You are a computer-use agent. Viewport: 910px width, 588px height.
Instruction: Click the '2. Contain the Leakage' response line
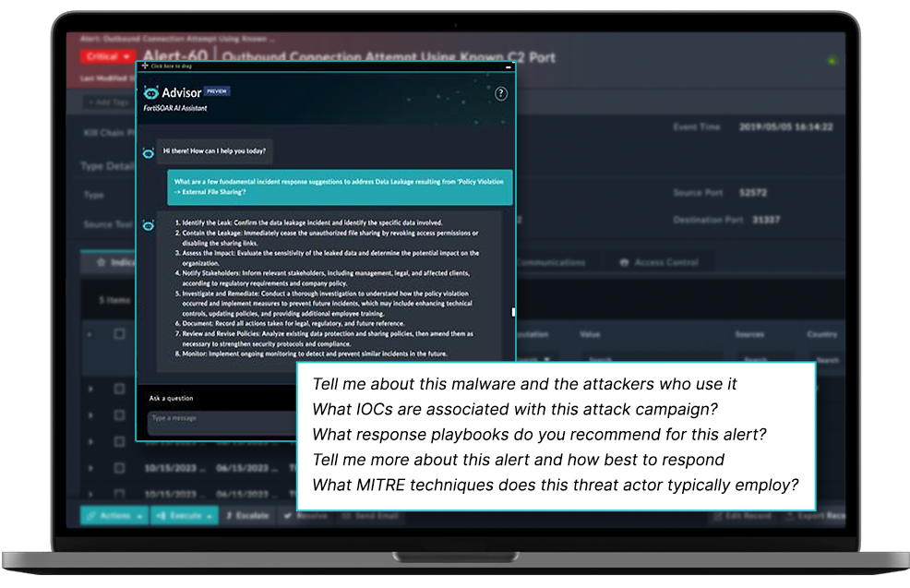click(327, 238)
